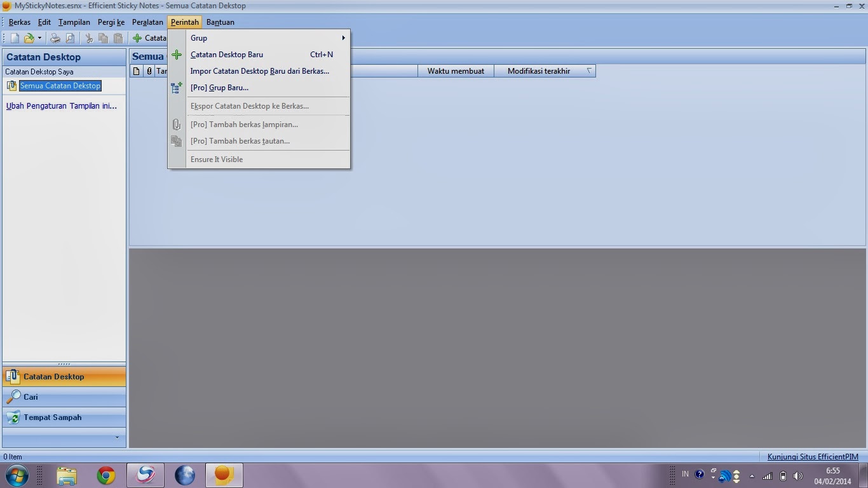Click the Windows Start button

coord(17,475)
